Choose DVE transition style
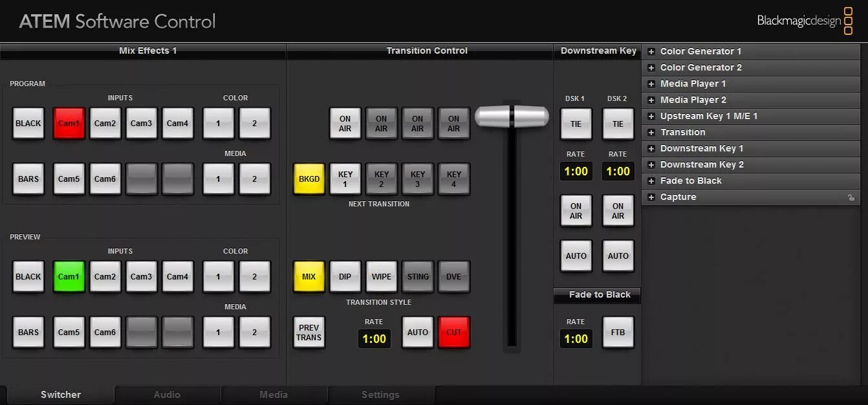Screen dimensions: 868x405 point(454,276)
